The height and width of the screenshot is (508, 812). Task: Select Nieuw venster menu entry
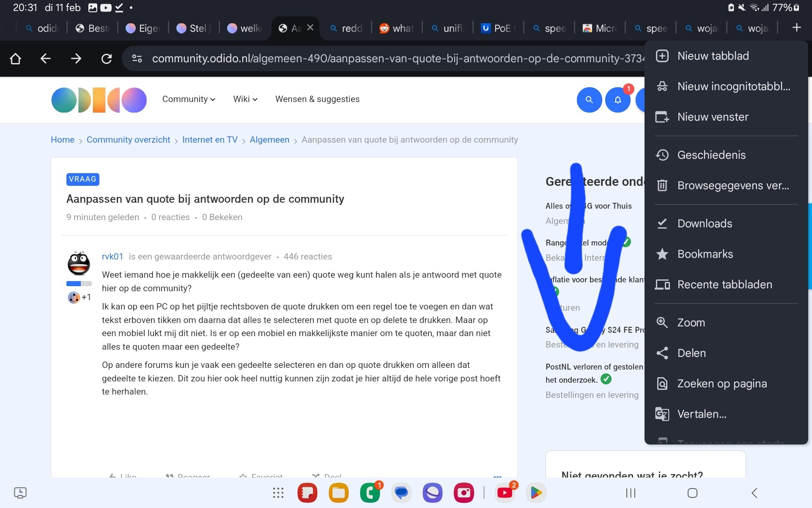point(726,117)
